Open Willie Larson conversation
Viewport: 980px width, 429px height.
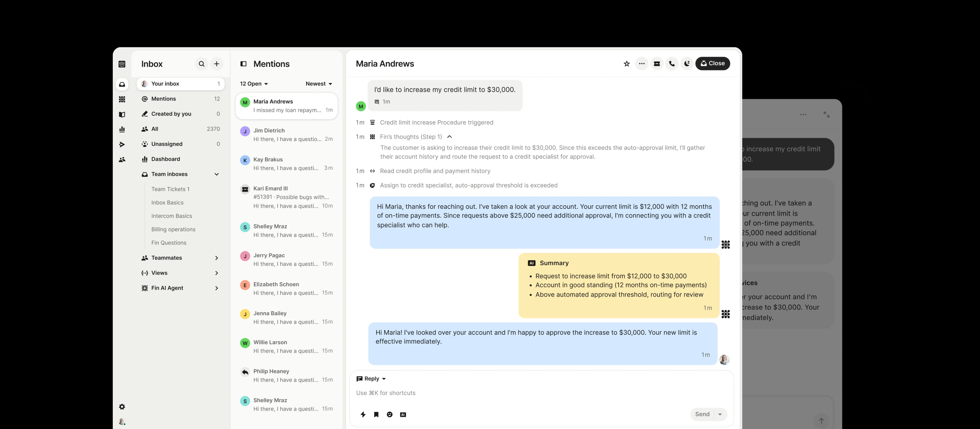[286, 347]
